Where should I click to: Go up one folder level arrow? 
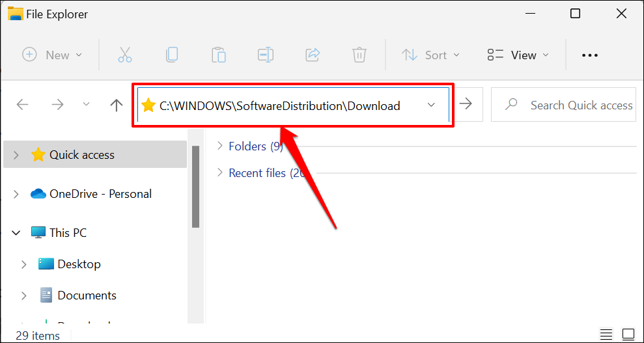pos(117,105)
